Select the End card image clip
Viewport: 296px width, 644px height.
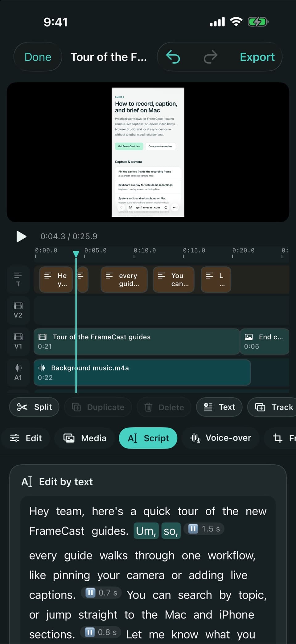pyautogui.click(x=265, y=341)
